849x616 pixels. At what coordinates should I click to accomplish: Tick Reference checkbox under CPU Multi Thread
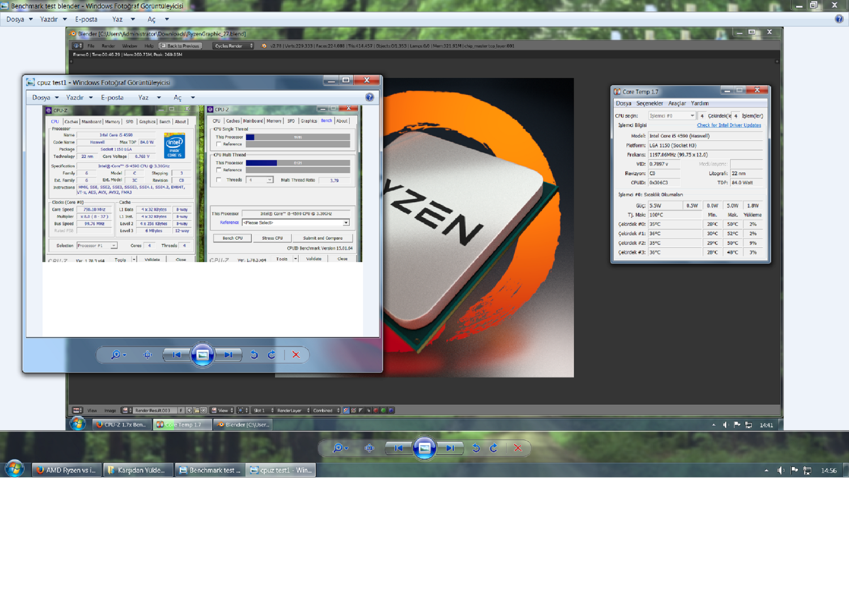219,170
